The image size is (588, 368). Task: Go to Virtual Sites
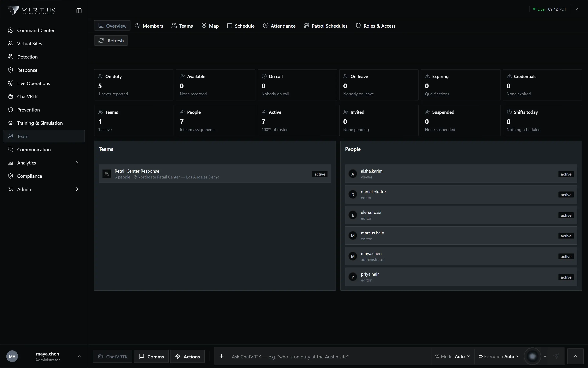(x=44, y=44)
